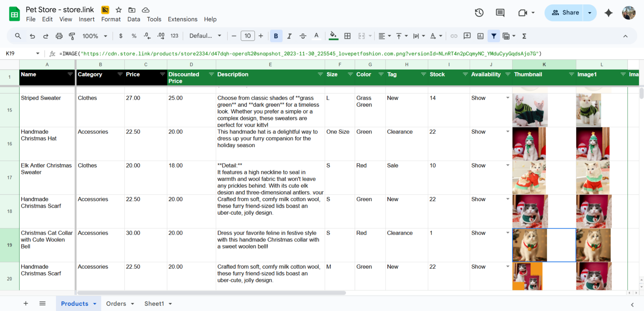The height and width of the screenshot is (311, 644).
Task: Open the Extensions menu
Action: point(182,19)
